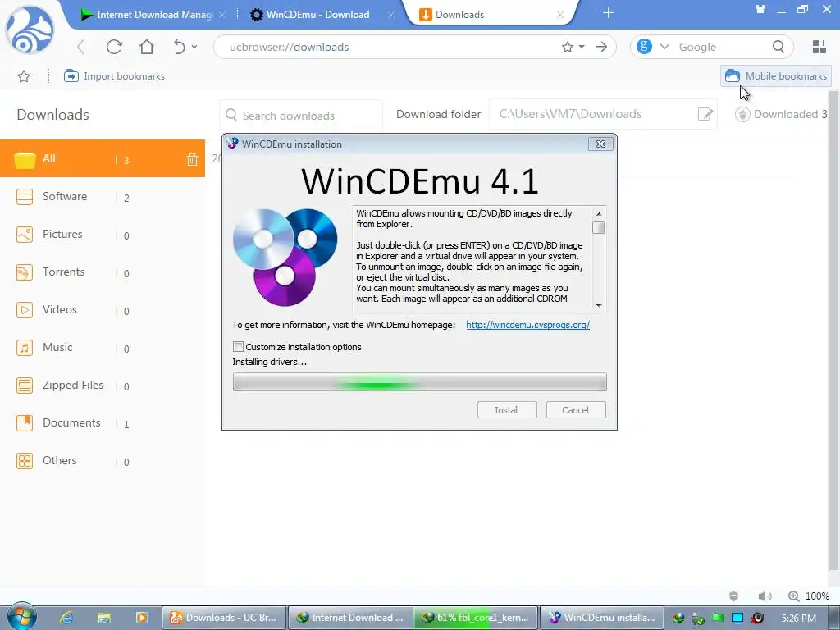Click the go arrow in address bar

[601, 47]
